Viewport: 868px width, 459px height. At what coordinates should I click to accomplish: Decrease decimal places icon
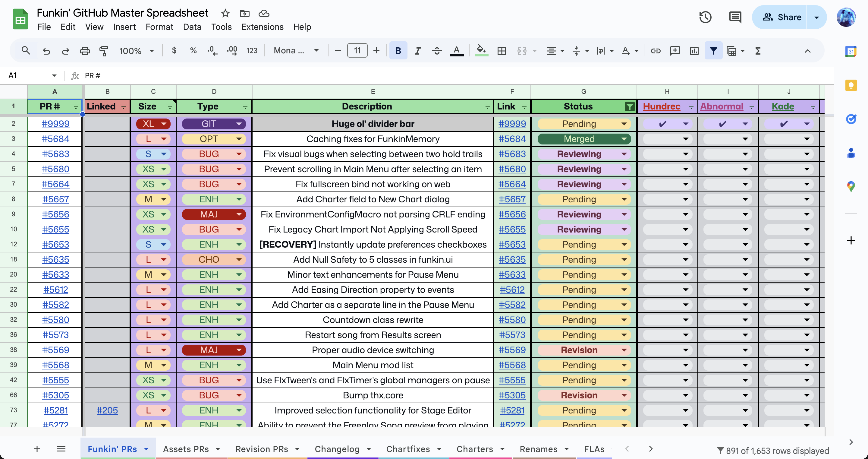212,51
